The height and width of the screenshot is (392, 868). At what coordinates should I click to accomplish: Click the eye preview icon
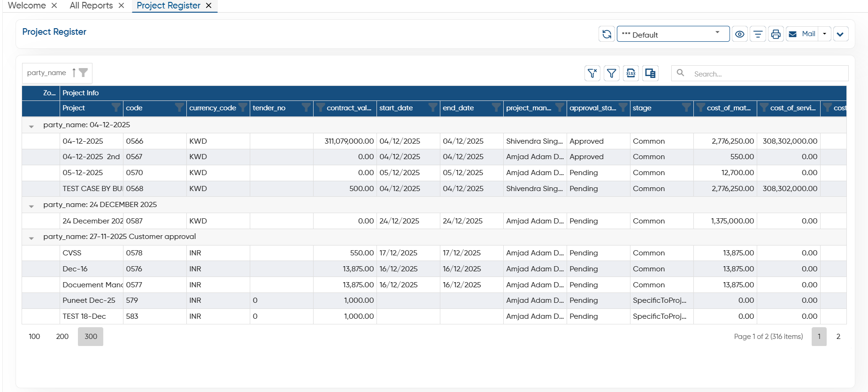click(x=740, y=34)
